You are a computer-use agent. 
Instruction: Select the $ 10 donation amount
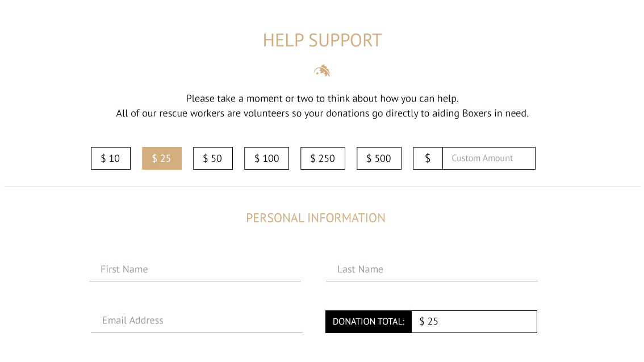111,158
